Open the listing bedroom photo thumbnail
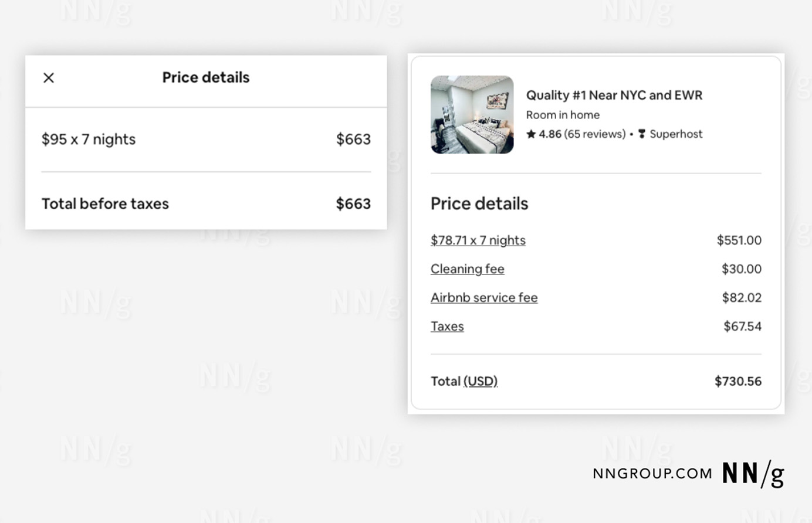The width and height of the screenshot is (812, 523). tap(472, 115)
